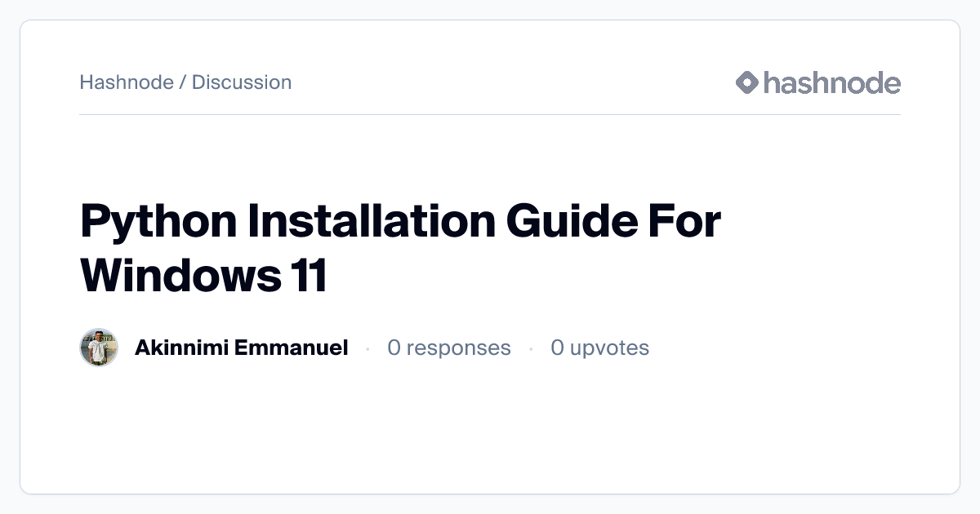Click the slash between Hashnode and Discussion
The width and height of the screenshot is (980, 514).
(x=183, y=82)
